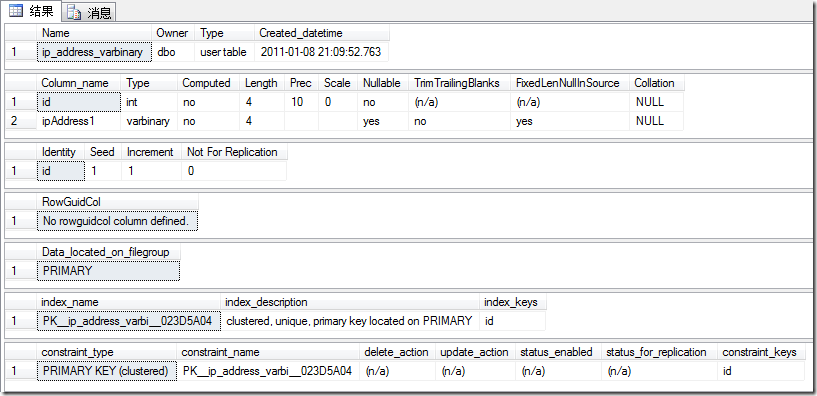
Task: Click the FixedLenNullInSource column header
Action: point(571,83)
